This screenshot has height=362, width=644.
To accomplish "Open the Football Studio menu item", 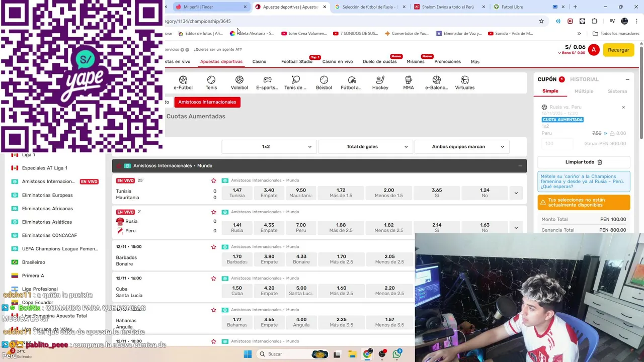I will pos(297,61).
